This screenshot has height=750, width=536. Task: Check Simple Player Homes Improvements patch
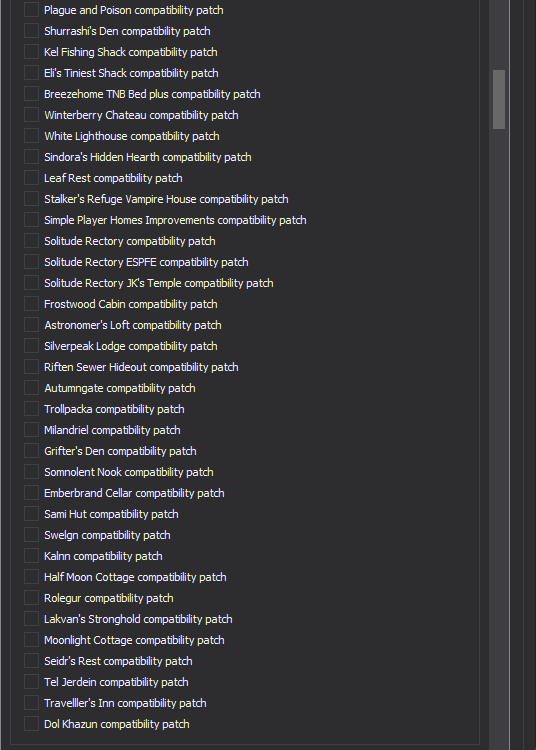tap(32, 220)
